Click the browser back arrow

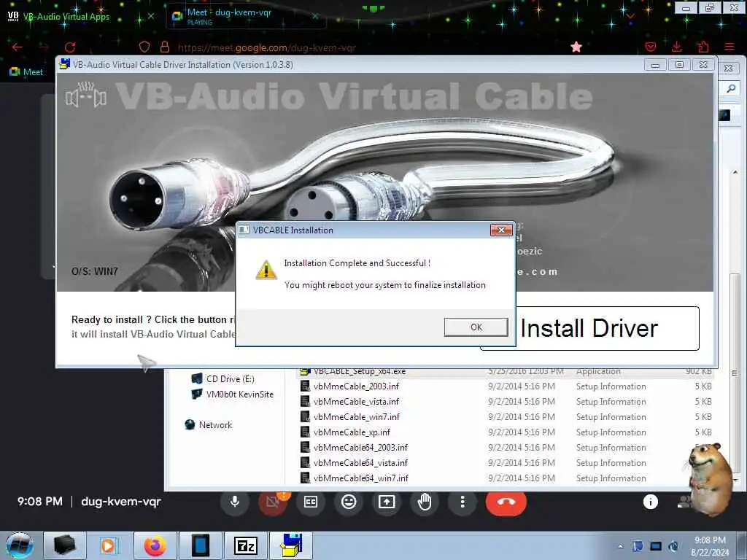pos(18,47)
